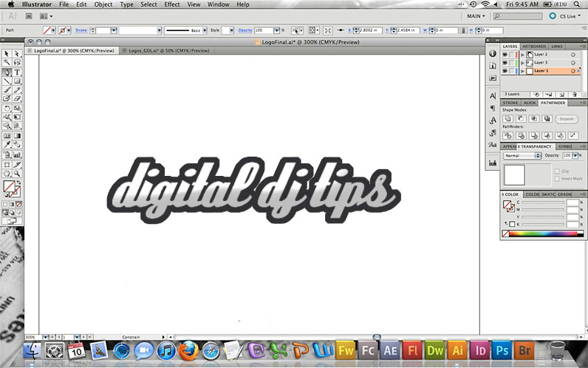The image size is (588, 368).
Task: Open the Paragraph panel icon
Action: tap(493, 109)
